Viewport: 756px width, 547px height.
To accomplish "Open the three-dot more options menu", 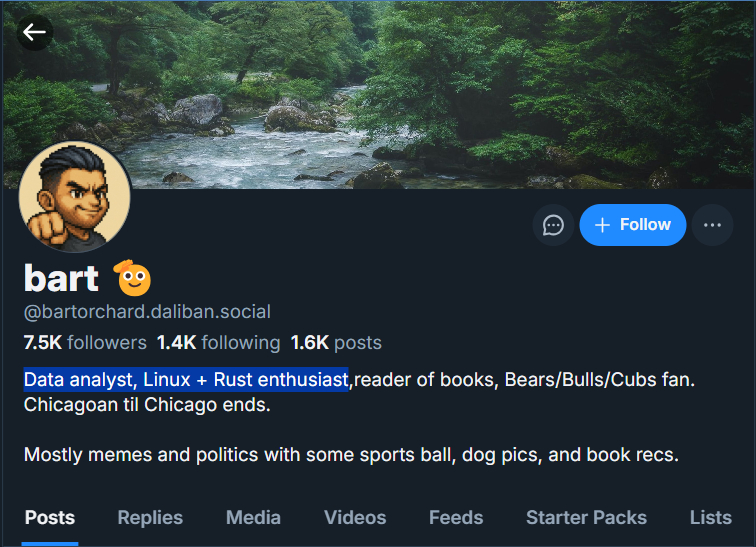I will click(x=712, y=225).
